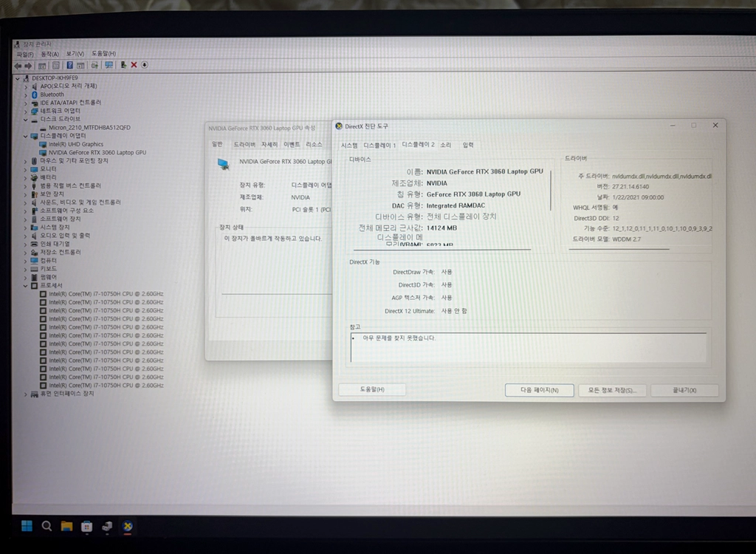Open the 동작(A) menu

click(49, 54)
